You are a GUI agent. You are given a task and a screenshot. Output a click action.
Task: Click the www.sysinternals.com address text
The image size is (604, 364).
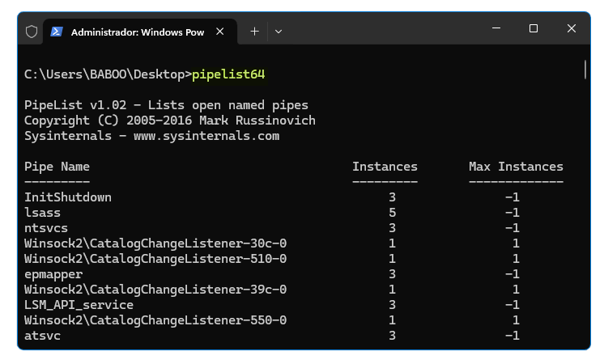click(x=206, y=136)
